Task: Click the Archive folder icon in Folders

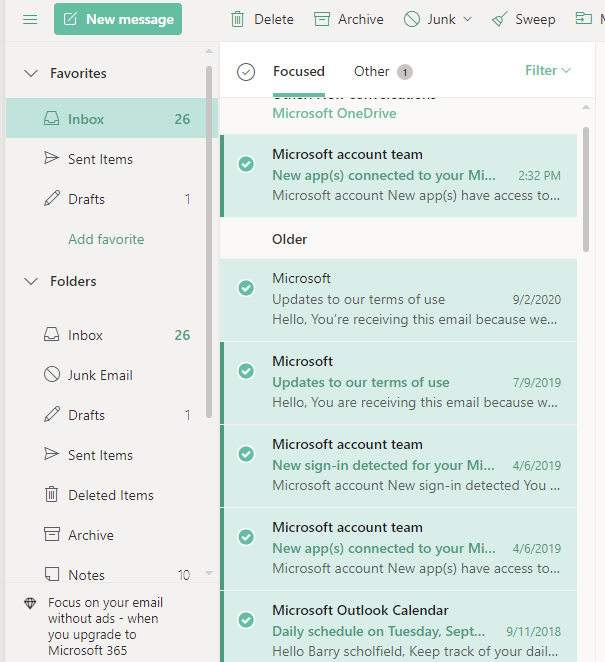Action: (x=52, y=534)
